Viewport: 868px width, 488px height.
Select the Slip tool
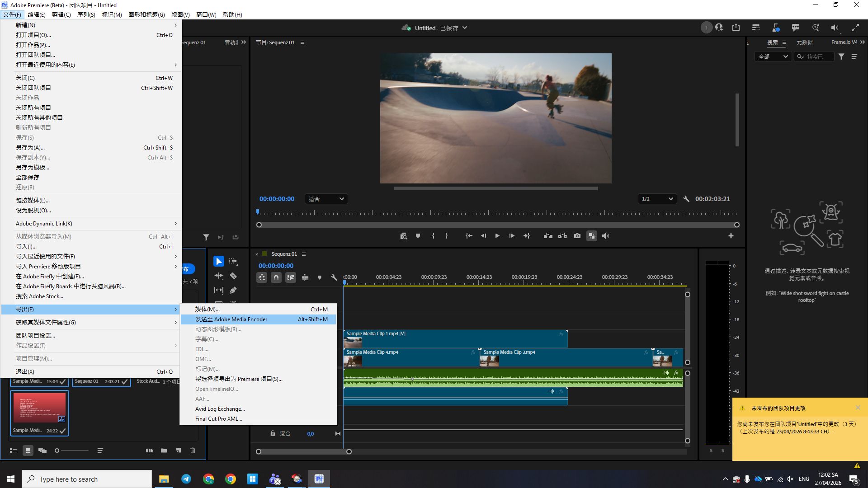pos(219,290)
